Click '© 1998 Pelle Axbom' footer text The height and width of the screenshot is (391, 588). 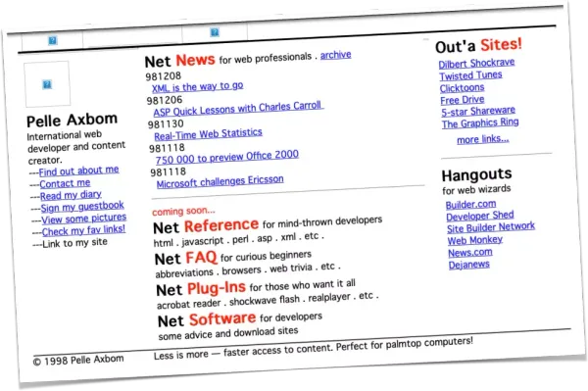pyautogui.click(x=78, y=360)
